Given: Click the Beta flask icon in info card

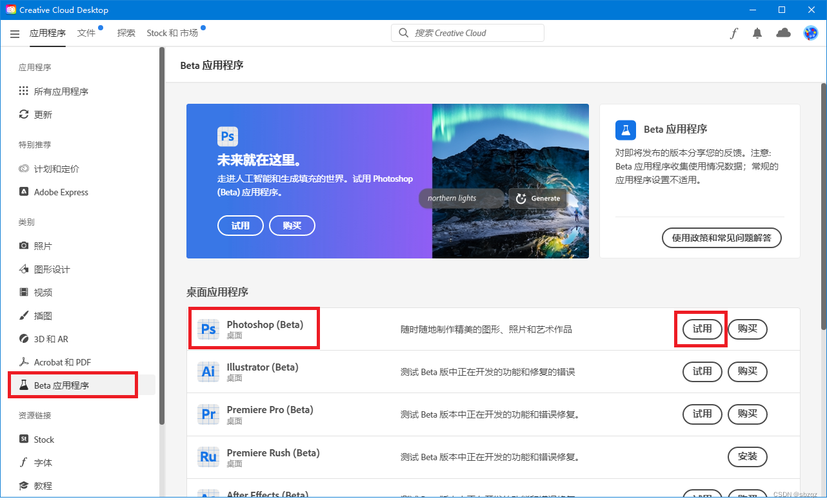Looking at the screenshot, I should tap(626, 130).
